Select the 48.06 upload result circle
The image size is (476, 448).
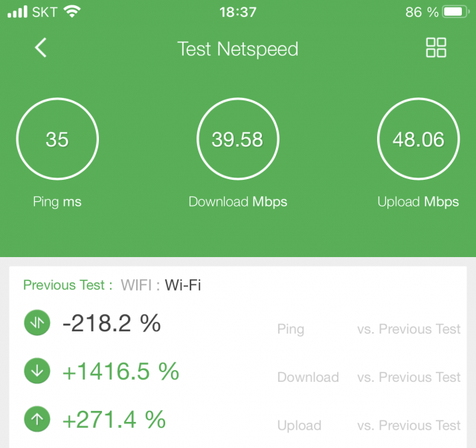pos(418,139)
